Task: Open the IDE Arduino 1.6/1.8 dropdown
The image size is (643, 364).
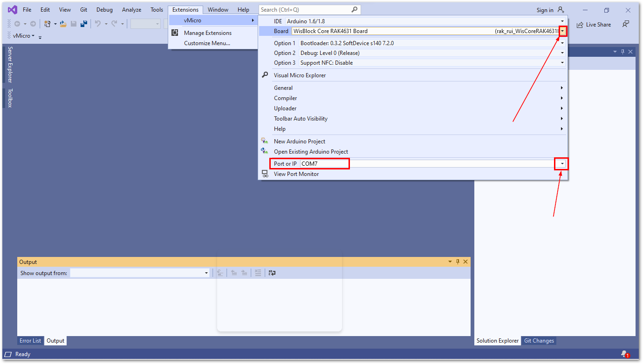Action: 562,21
